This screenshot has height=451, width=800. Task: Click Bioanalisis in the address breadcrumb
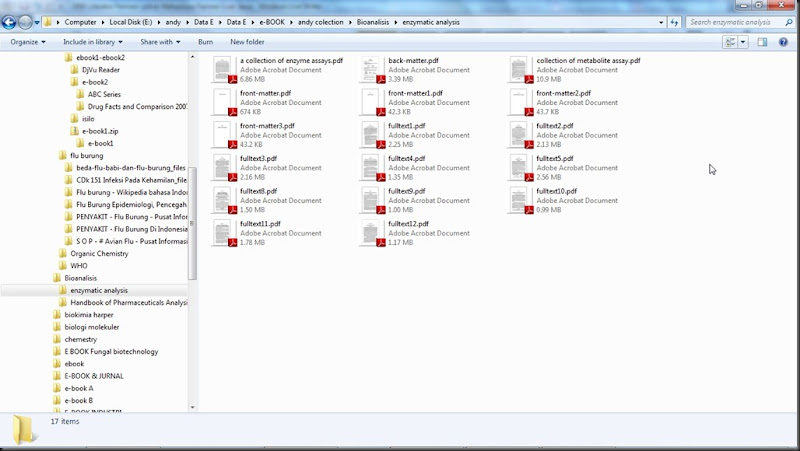point(372,22)
